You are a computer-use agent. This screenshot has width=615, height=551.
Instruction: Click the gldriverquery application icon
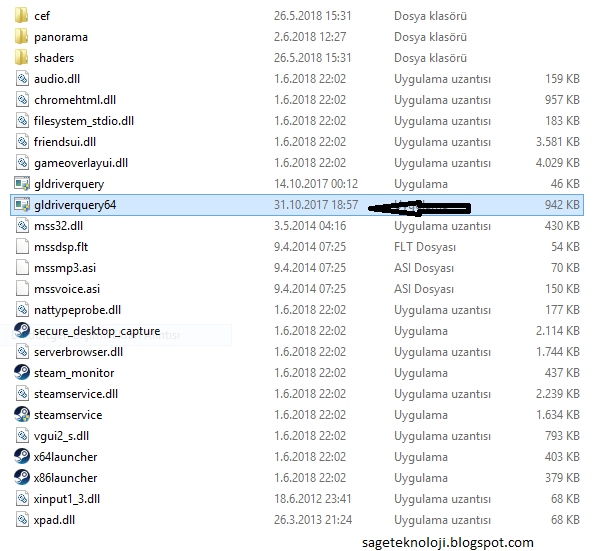[x=22, y=184]
